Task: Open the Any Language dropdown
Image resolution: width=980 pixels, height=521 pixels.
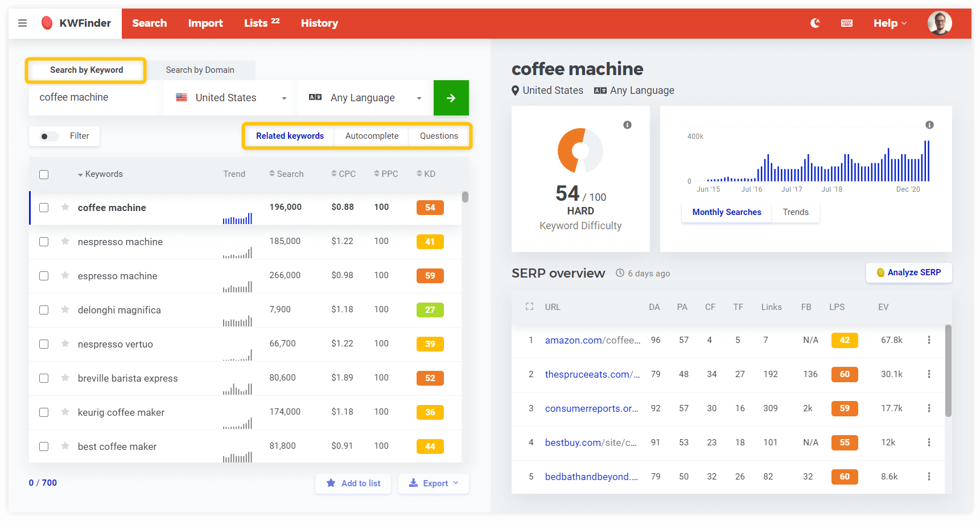Action: (365, 98)
